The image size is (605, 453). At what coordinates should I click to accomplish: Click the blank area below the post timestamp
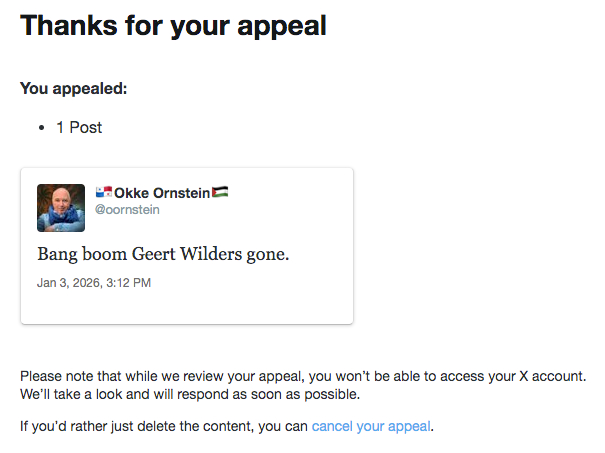point(187,307)
